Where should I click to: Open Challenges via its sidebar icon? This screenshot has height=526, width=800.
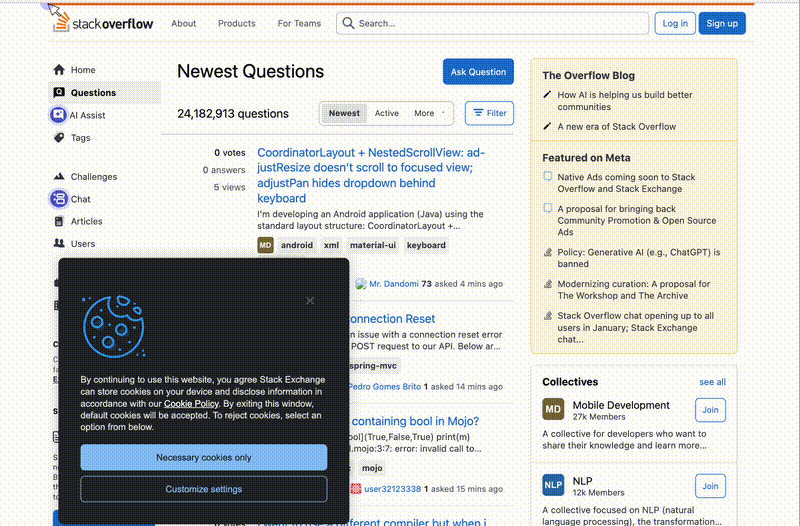pos(60,177)
